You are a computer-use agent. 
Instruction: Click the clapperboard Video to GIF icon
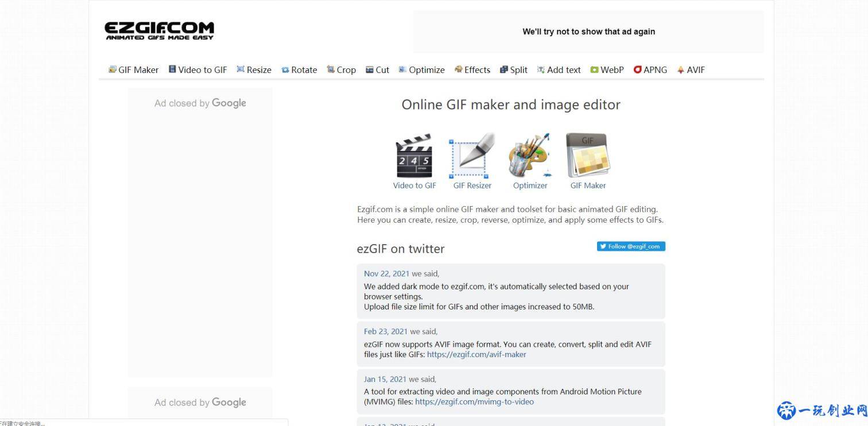414,156
